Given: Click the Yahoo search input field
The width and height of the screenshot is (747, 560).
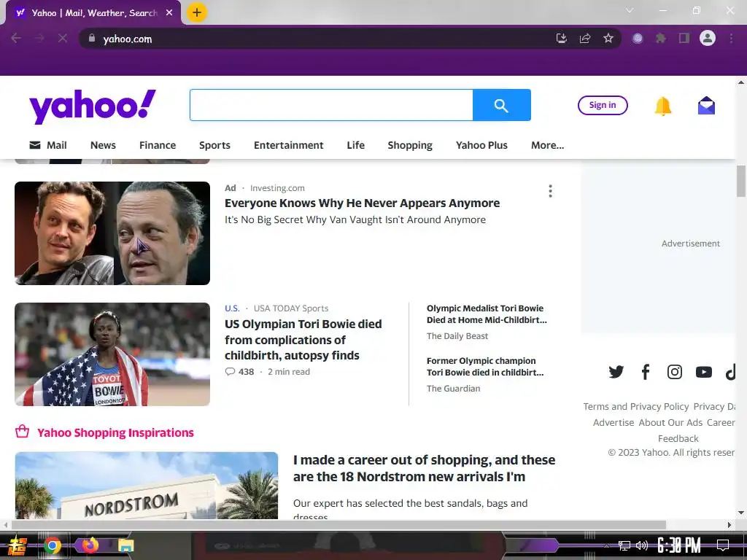Looking at the screenshot, I should coord(331,105).
